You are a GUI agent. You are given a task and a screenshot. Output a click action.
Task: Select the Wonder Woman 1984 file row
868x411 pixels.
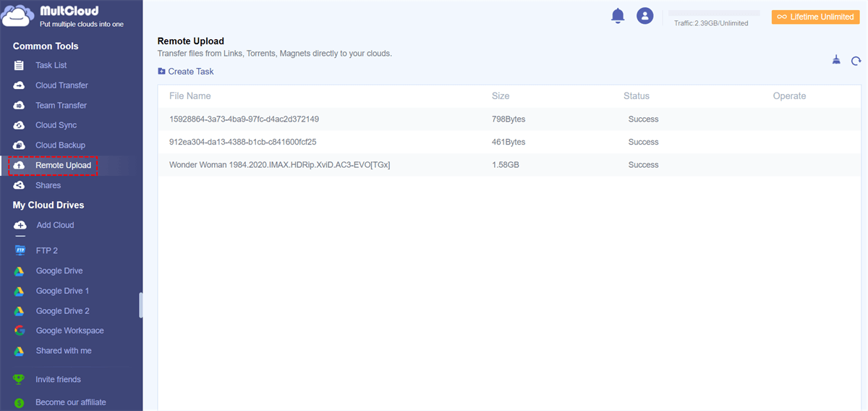tap(280, 165)
